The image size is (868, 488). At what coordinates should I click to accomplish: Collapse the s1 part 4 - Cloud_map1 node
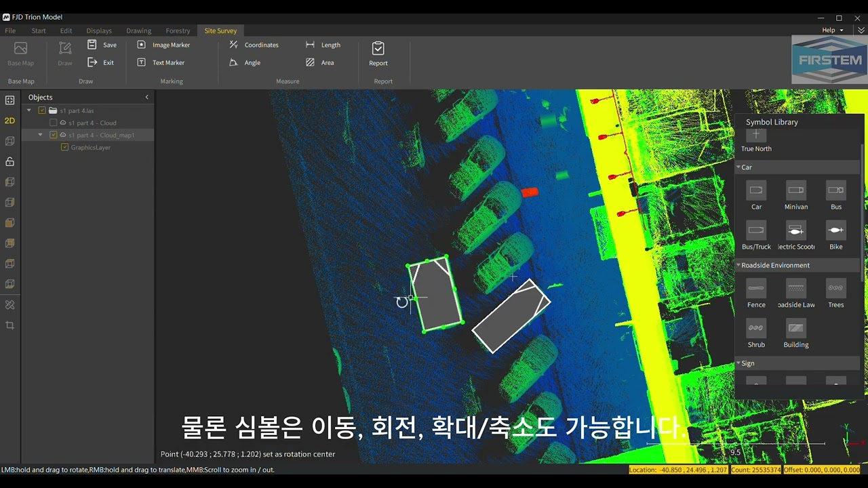40,135
